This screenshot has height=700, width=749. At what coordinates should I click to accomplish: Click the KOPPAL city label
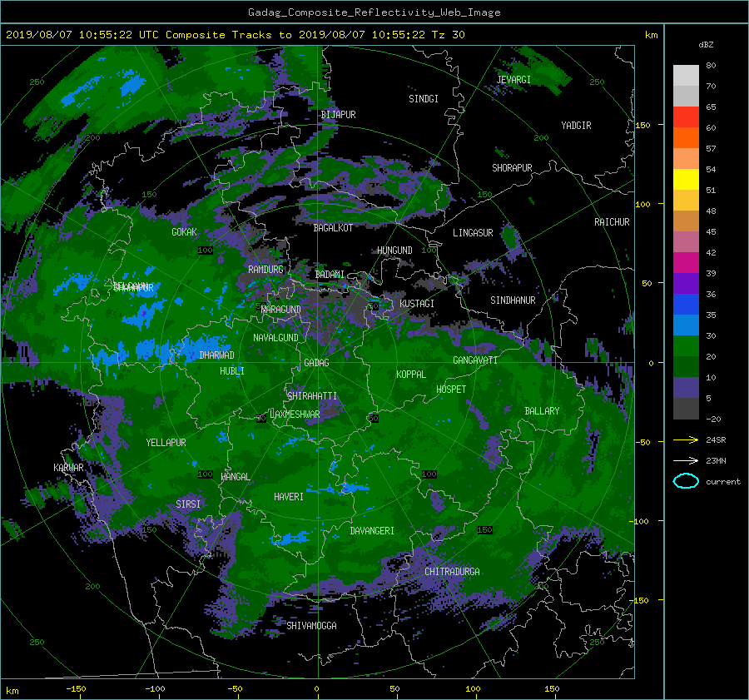[411, 375]
